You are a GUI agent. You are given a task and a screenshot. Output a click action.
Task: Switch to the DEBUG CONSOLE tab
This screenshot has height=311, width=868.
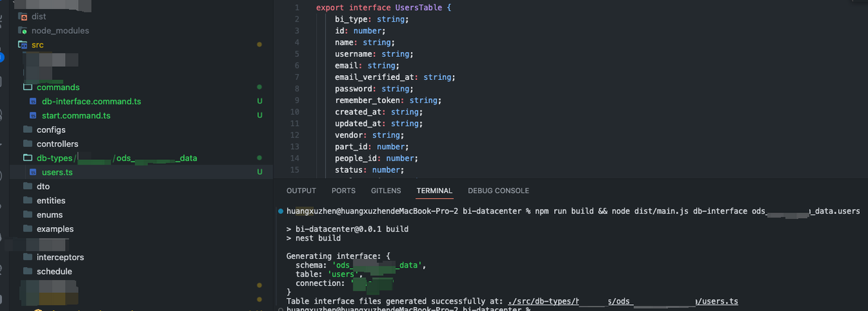click(498, 191)
